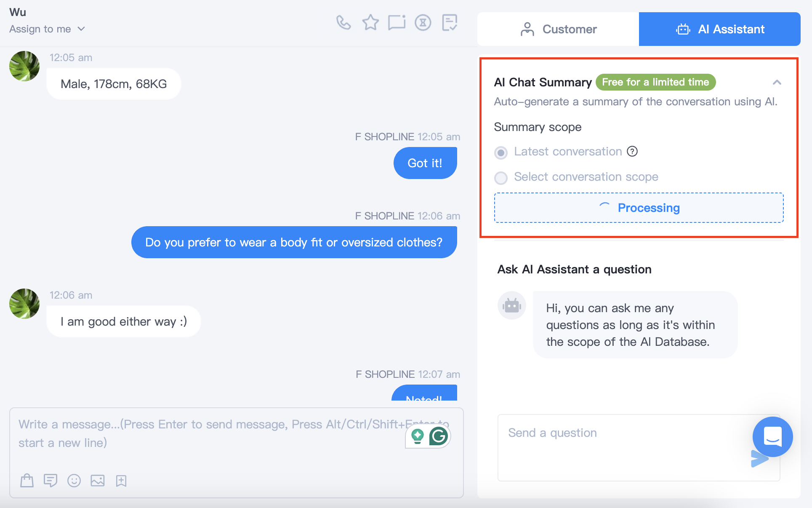Click the bookmark add icon in composer

pos(121,481)
